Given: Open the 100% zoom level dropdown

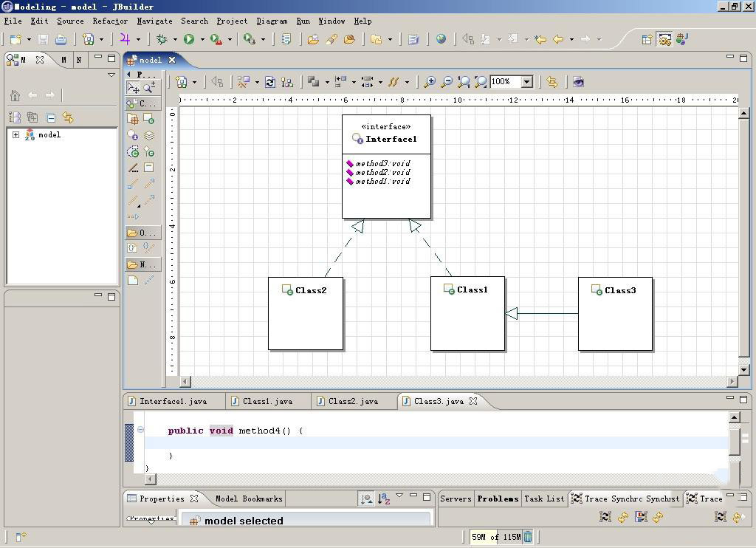Looking at the screenshot, I should (527, 82).
